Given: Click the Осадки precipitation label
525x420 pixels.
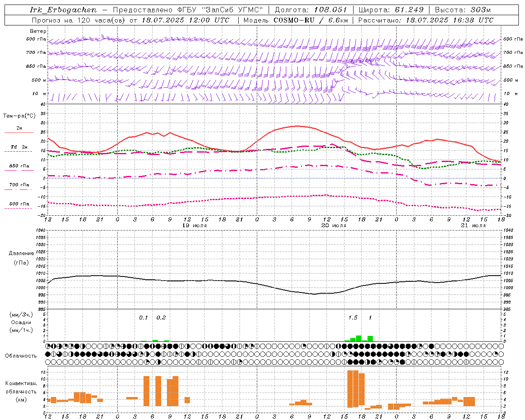Looking at the screenshot, I should (x=21, y=322).
